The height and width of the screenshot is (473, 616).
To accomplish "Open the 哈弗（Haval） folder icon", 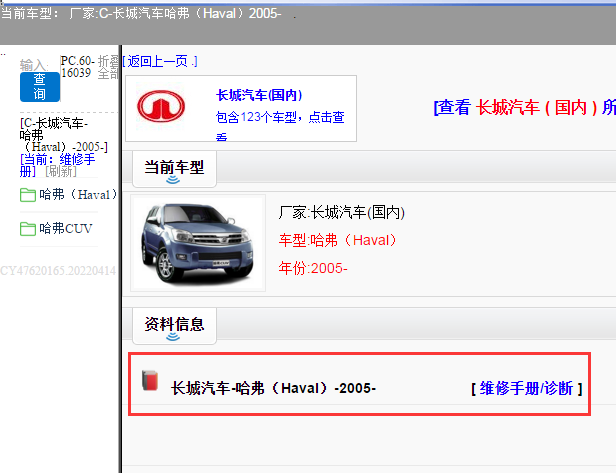I will pos(28,195).
